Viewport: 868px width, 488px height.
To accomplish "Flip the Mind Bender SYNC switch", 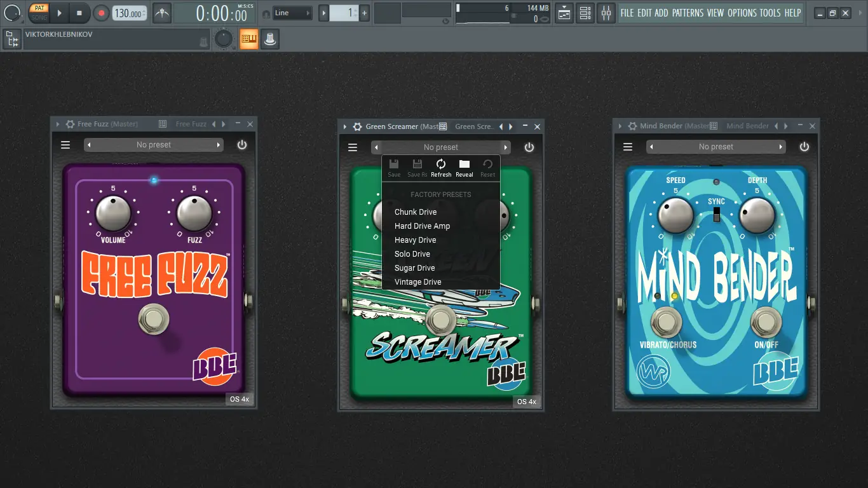I will pos(716,214).
